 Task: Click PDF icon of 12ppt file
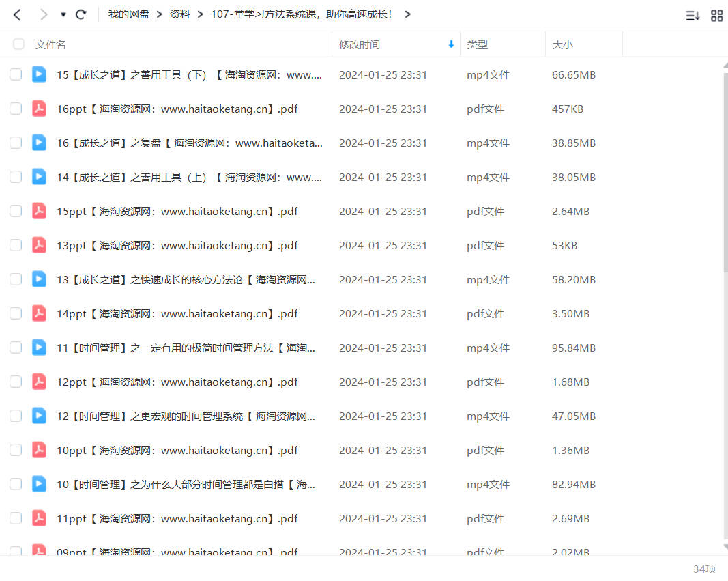39,382
